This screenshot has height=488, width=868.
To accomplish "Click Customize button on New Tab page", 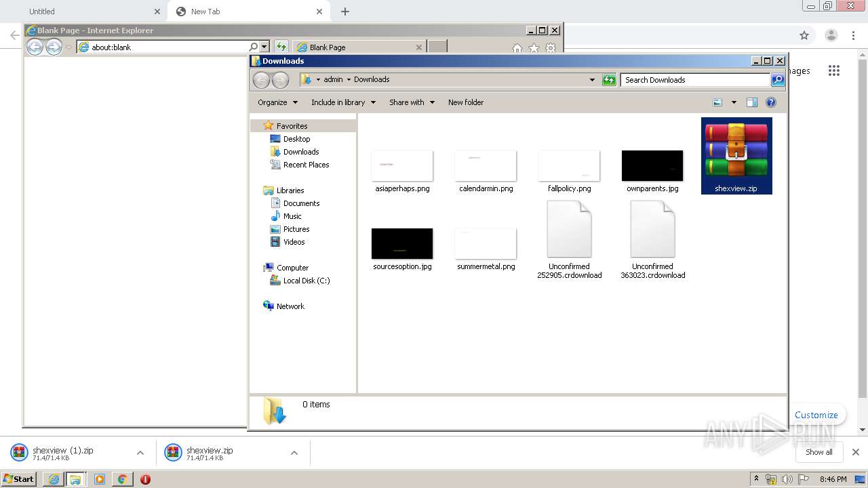I will pos(816,415).
